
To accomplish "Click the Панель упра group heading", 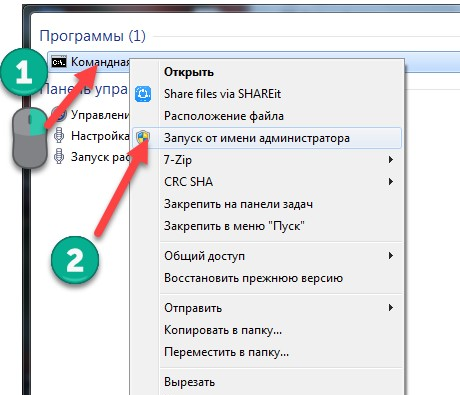I will tap(84, 89).
